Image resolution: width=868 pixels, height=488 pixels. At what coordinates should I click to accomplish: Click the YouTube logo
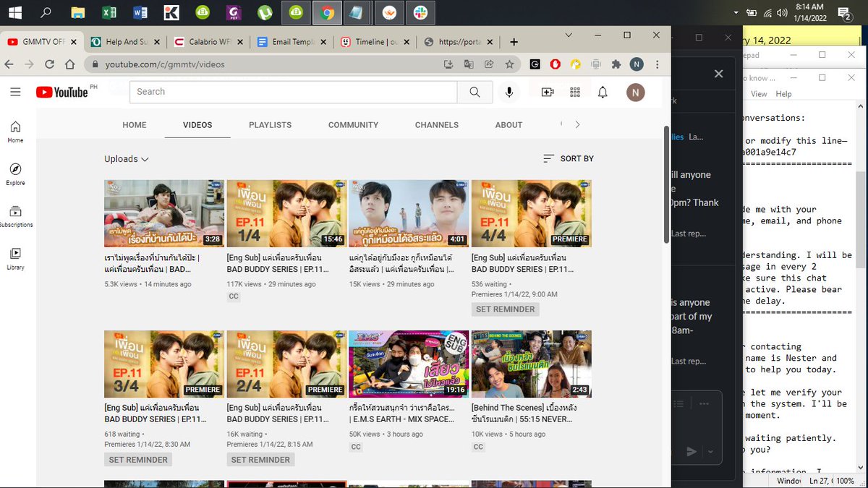[x=61, y=92]
